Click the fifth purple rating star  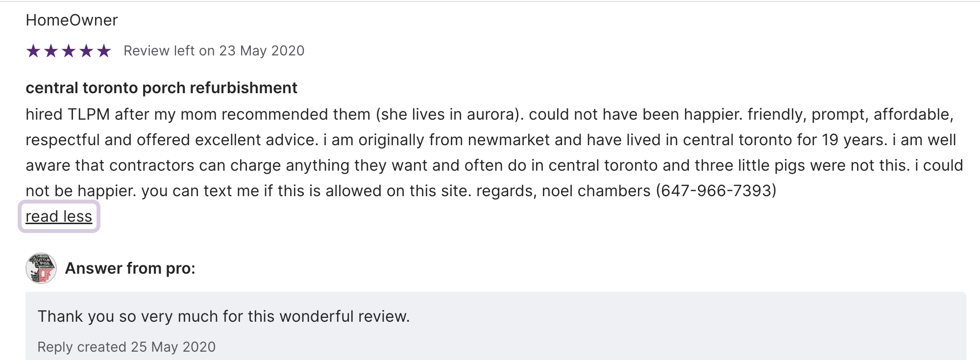tap(104, 51)
